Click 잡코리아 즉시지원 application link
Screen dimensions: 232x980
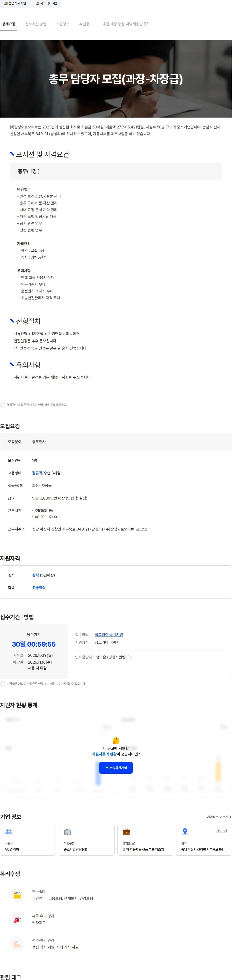(x=109, y=635)
